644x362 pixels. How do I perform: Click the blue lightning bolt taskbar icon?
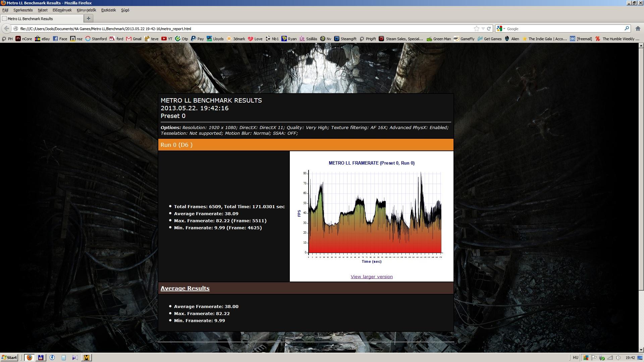52,358
